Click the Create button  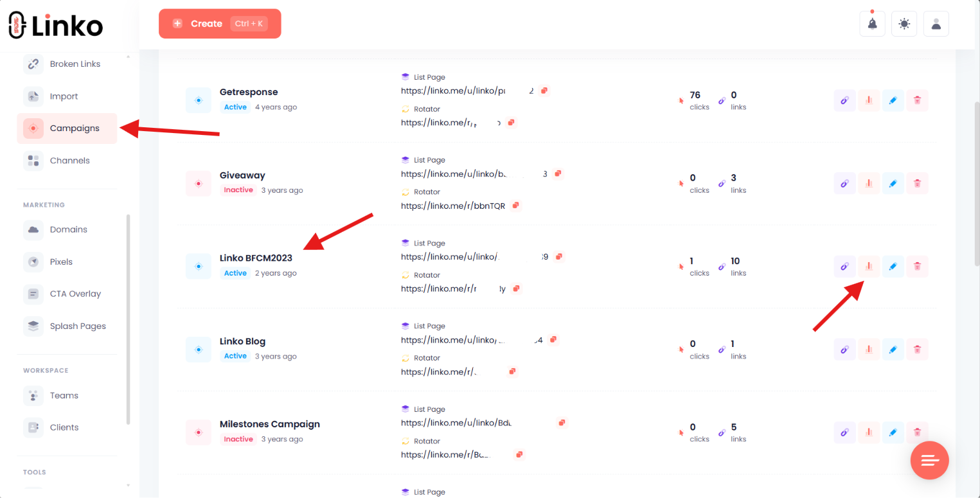point(220,24)
